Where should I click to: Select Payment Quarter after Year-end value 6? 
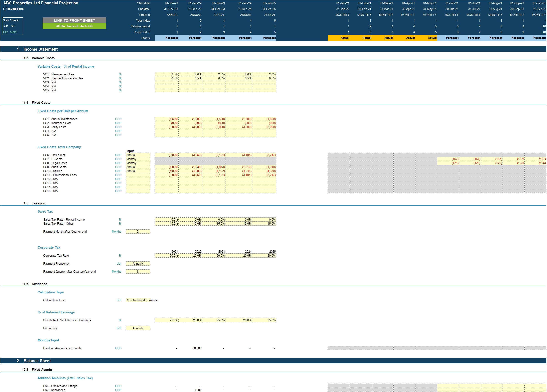point(138,272)
